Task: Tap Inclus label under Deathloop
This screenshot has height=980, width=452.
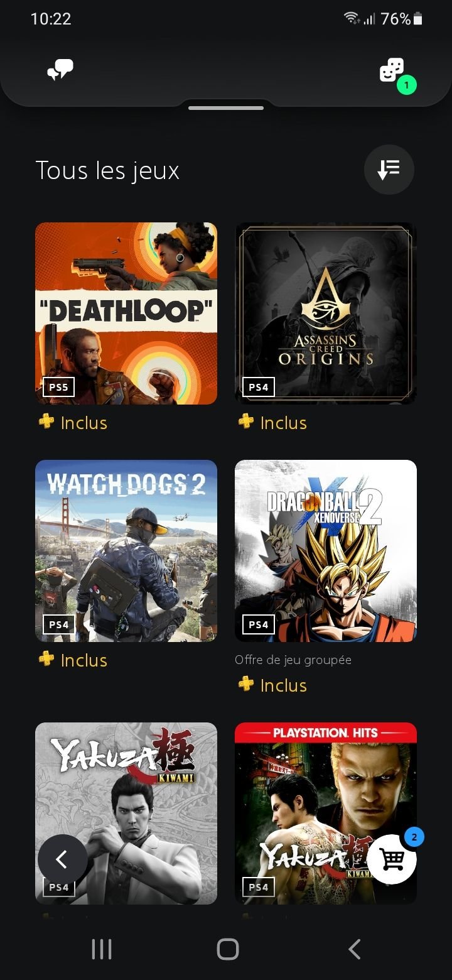Action: pos(84,423)
